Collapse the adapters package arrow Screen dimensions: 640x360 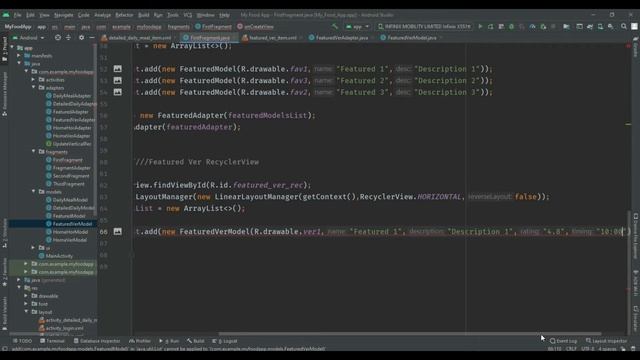[33, 87]
